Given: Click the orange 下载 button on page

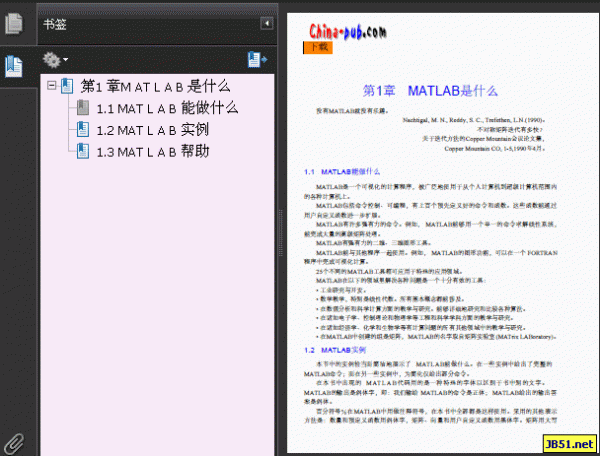Looking at the screenshot, I should 318,47.
